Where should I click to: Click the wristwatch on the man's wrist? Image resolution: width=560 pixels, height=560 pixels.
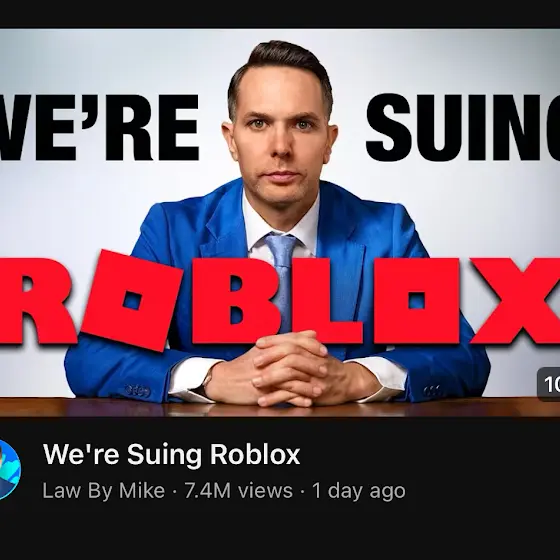(208, 378)
